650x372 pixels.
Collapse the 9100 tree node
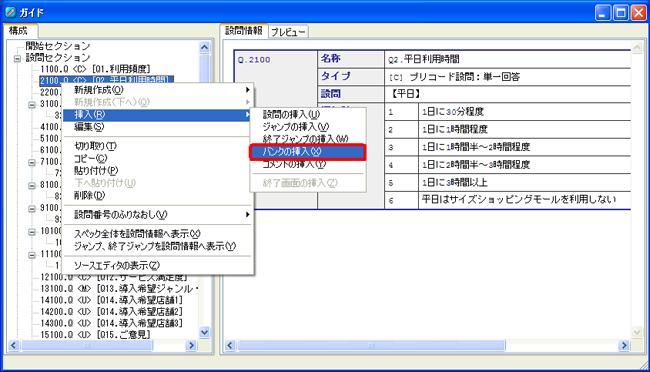click(x=32, y=209)
